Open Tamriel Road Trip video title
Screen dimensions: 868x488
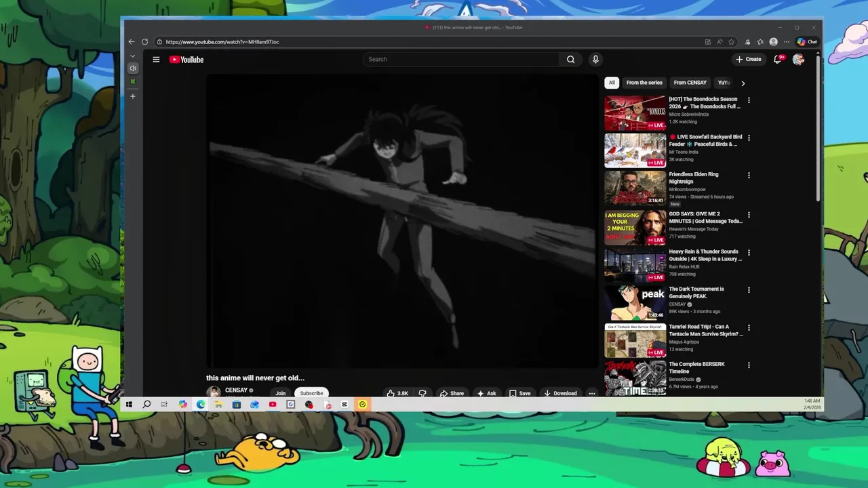coord(705,330)
